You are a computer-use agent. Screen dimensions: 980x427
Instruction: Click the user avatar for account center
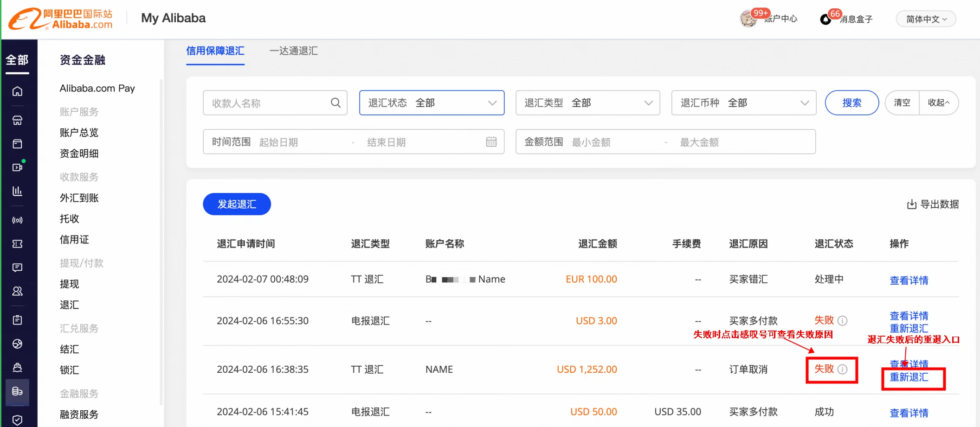748,19
